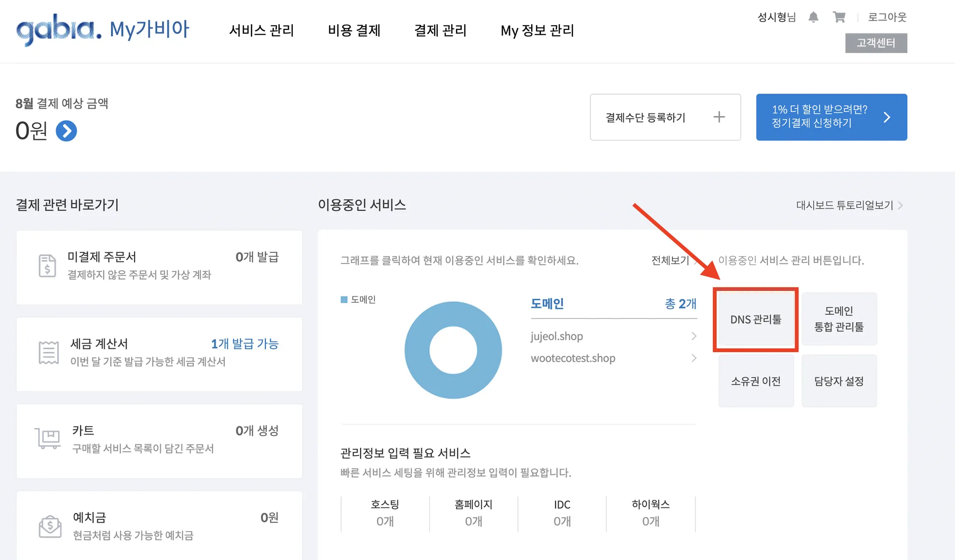Click the unpaid invoice document icon
Image resolution: width=955 pixels, height=560 pixels.
coord(47,266)
